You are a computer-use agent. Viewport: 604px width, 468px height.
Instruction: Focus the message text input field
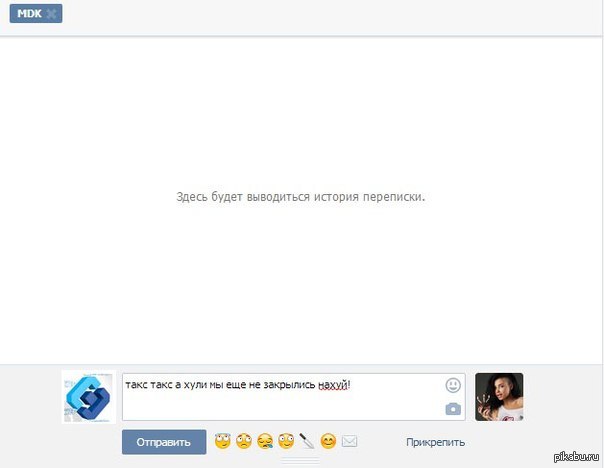click(294, 397)
